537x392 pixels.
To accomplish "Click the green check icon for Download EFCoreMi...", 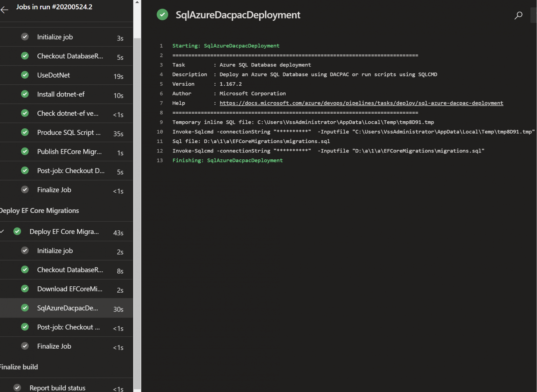I will (25, 289).
